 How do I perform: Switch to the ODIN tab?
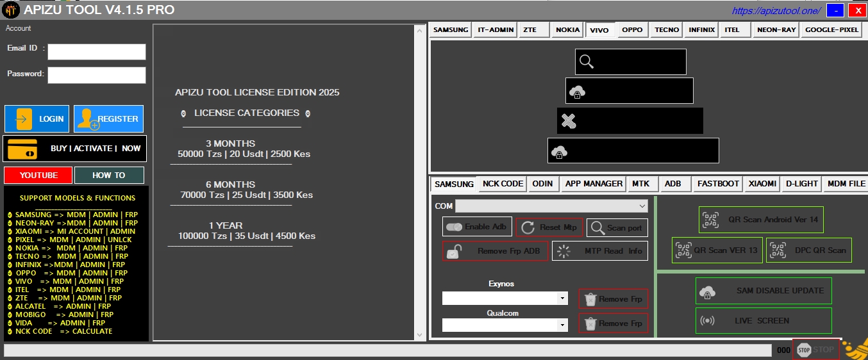tap(542, 183)
